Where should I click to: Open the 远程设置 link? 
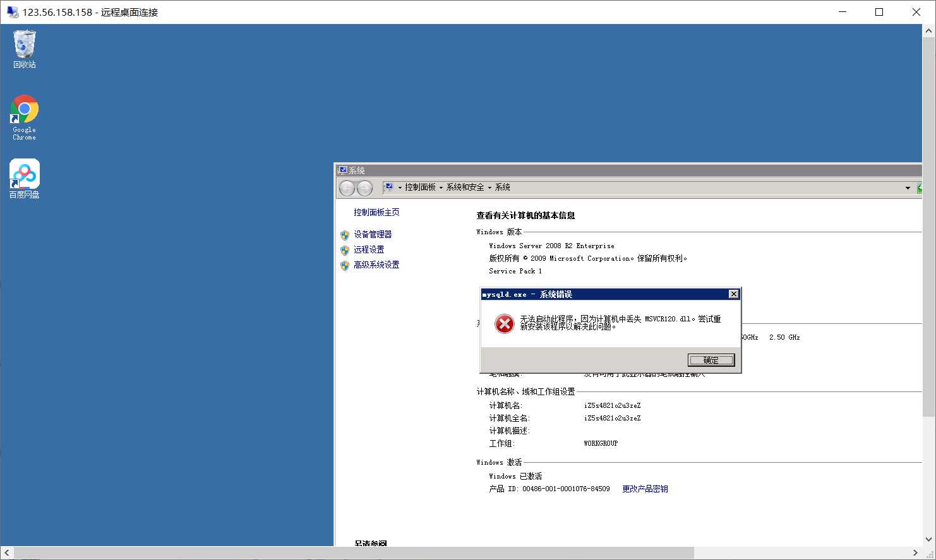369,249
